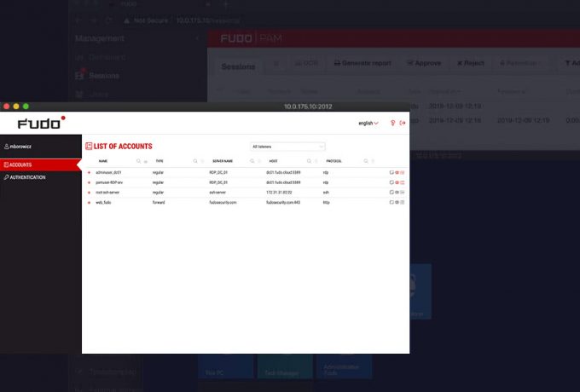Click the logout icon in the header
This screenshot has height=392, width=580.
click(402, 123)
